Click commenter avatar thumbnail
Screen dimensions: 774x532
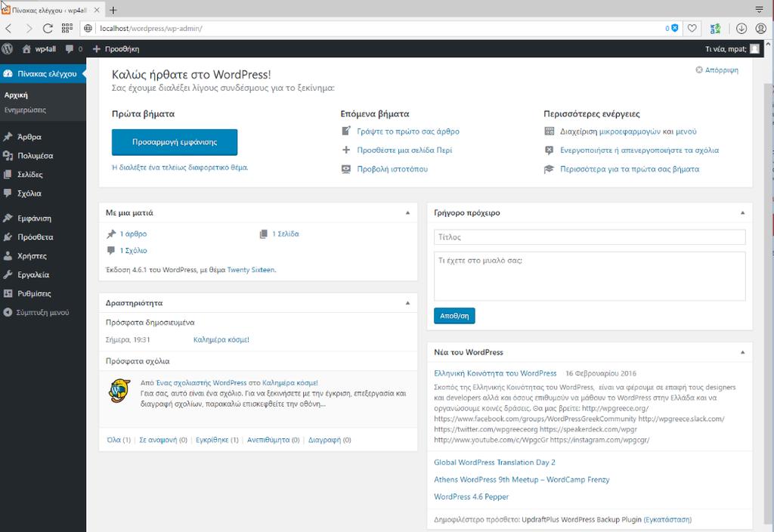119,391
